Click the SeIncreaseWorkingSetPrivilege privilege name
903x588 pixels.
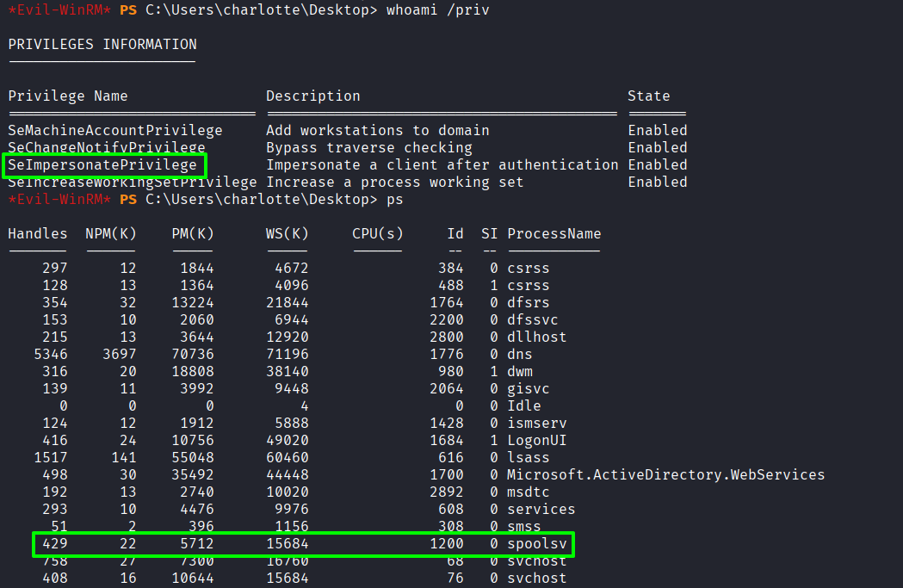pyautogui.click(x=133, y=183)
